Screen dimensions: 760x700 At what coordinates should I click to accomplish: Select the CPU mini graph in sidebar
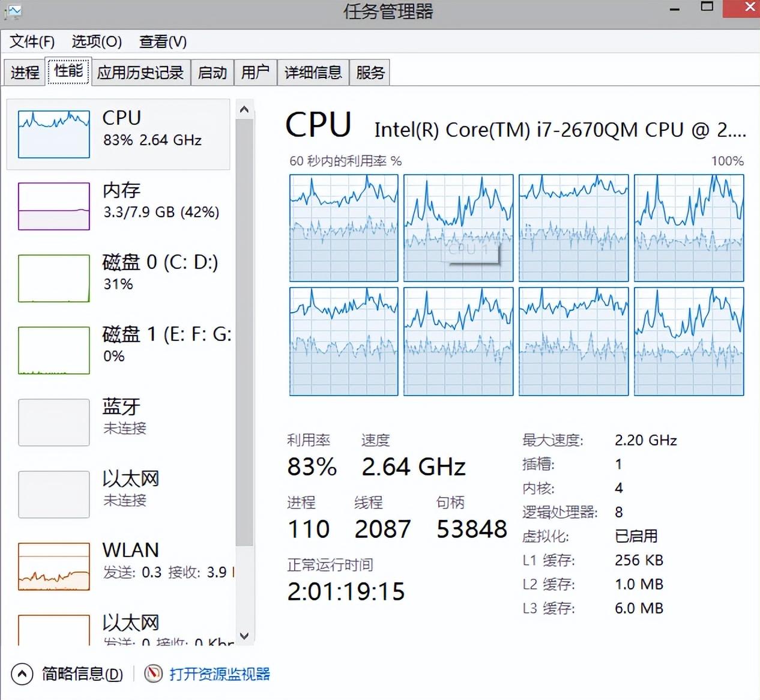(x=54, y=134)
